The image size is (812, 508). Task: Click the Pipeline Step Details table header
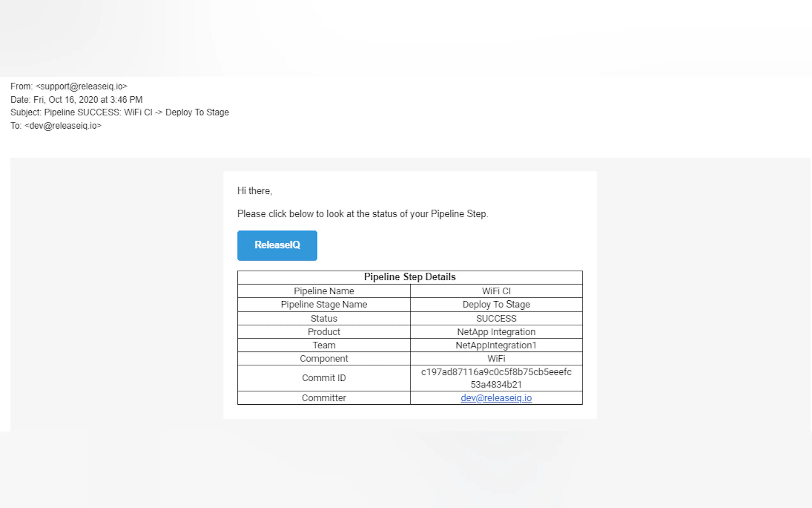pyautogui.click(x=410, y=277)
